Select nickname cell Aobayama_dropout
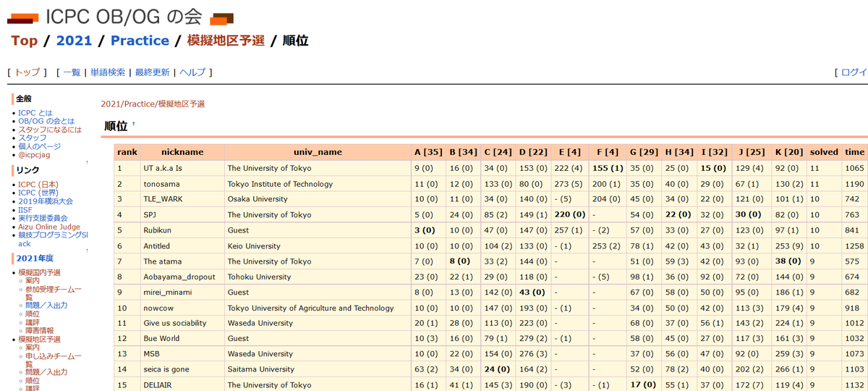Viewport: 868px width, 391px height. click(x=182, y=277)
